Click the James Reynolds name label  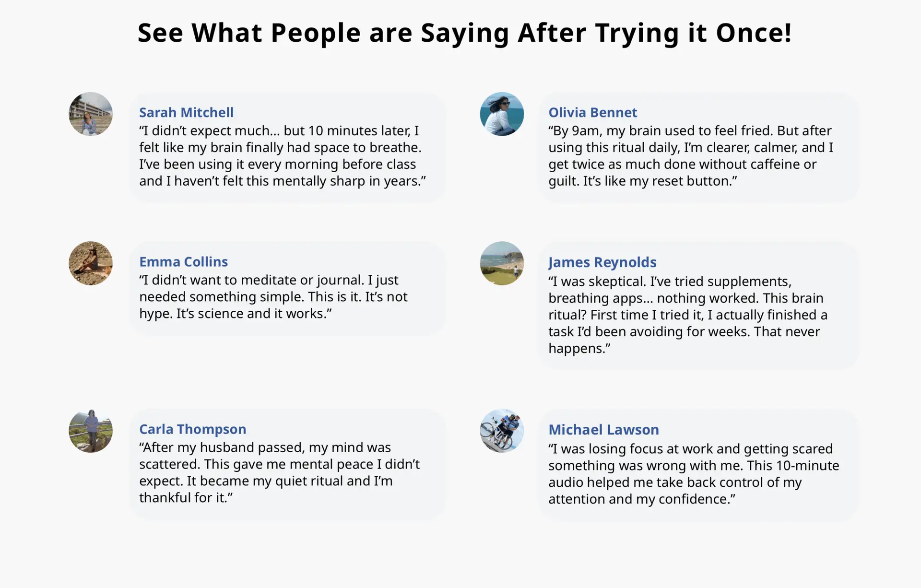point(602,262)
